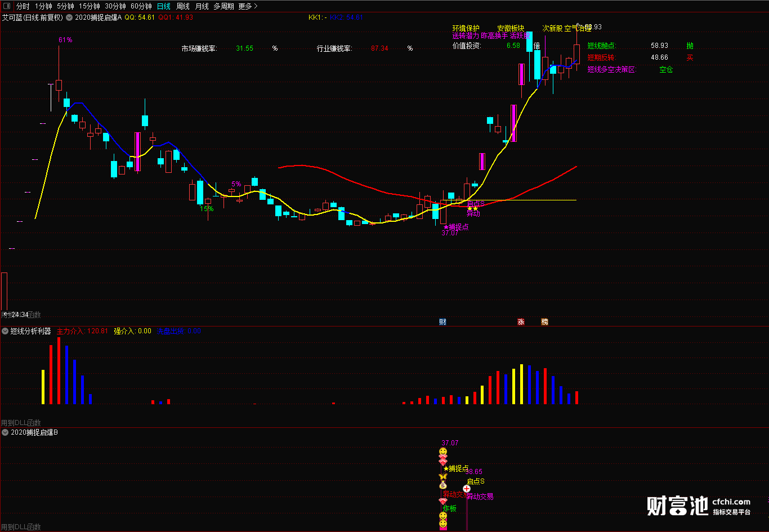Click the magenta 5% label on the chart
Screen dimensions: 769x532
[236, 184]
